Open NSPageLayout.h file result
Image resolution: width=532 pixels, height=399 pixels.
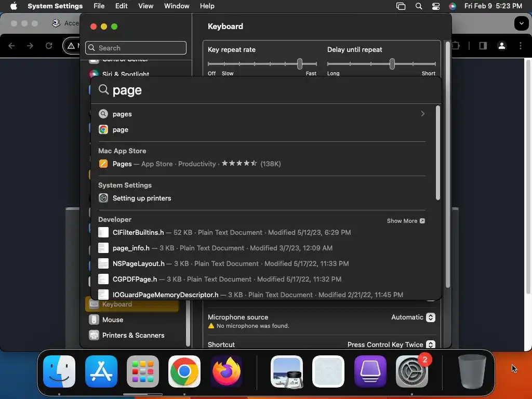tap(262, 263)
